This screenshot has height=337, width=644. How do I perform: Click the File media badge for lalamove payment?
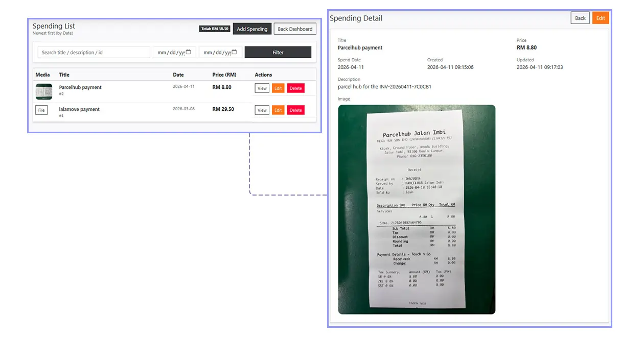coord(41,110)
